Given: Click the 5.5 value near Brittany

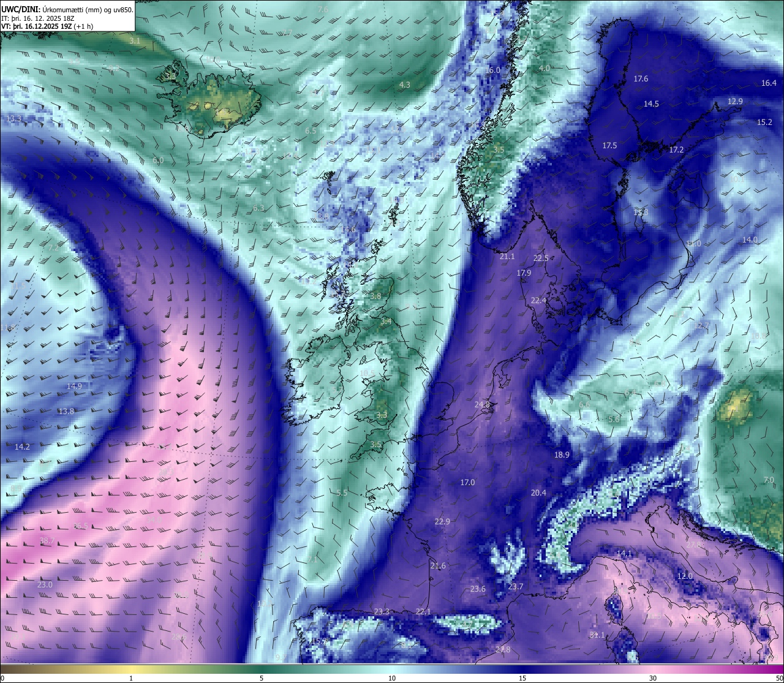Looking at the screenshot, I should [342, 492].
